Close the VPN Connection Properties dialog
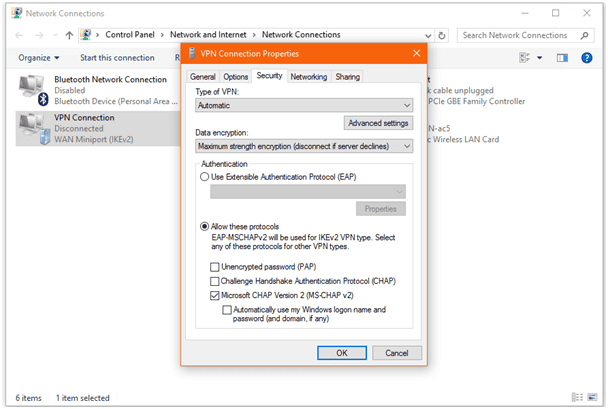This screenshot has height=409, width=608. 416,53
